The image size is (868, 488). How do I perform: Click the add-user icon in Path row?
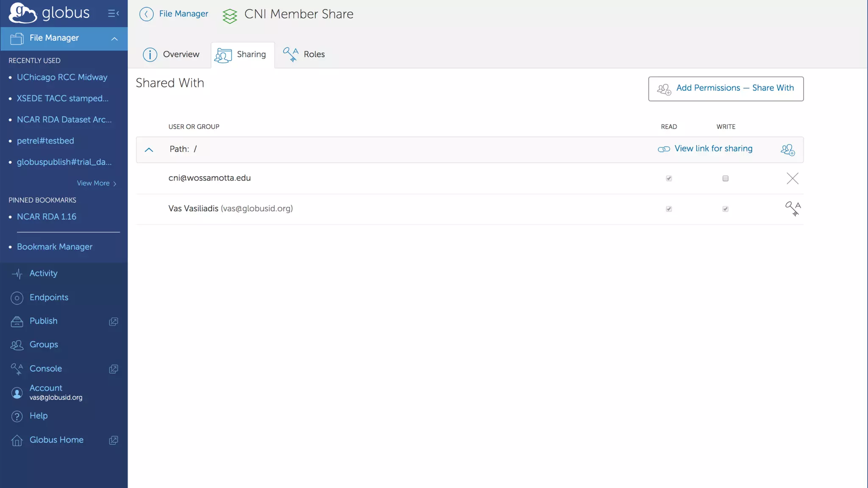(787, 150)
